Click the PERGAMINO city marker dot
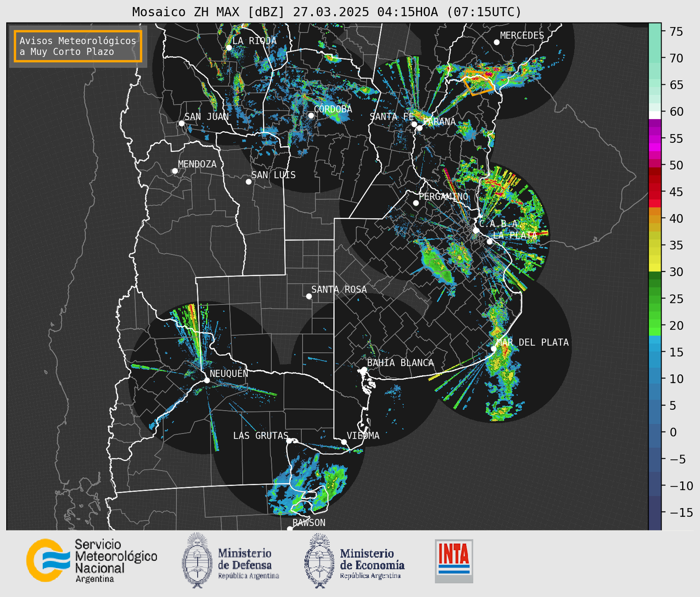Image resolution: width=700 pixels, height=597 pixels. coord(416,203)
